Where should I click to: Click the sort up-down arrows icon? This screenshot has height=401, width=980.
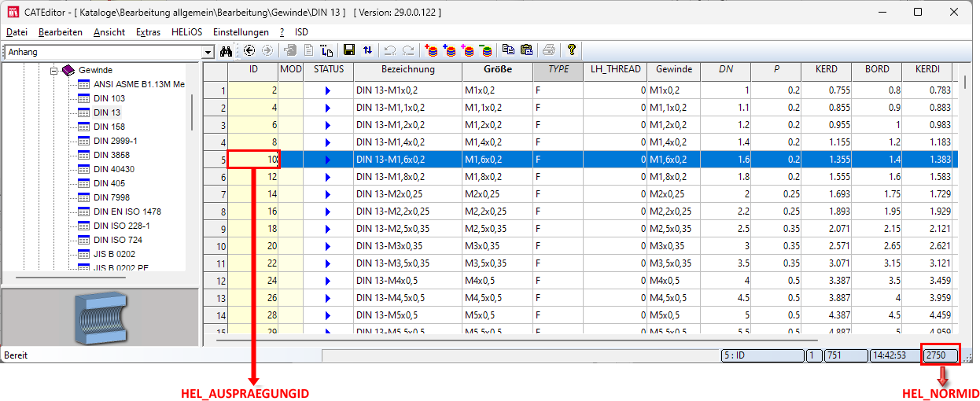point(367,51)
